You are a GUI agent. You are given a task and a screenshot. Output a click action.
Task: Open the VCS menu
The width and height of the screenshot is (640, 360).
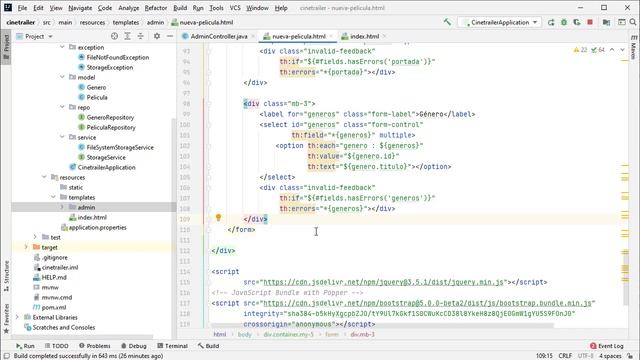click(x=235, y=8)
